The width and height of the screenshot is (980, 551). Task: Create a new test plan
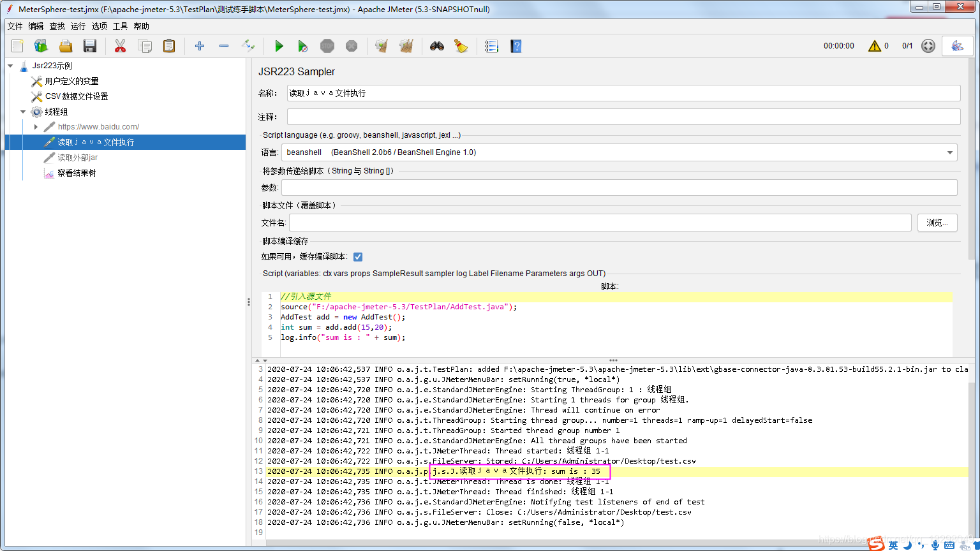tap(17, 45)
